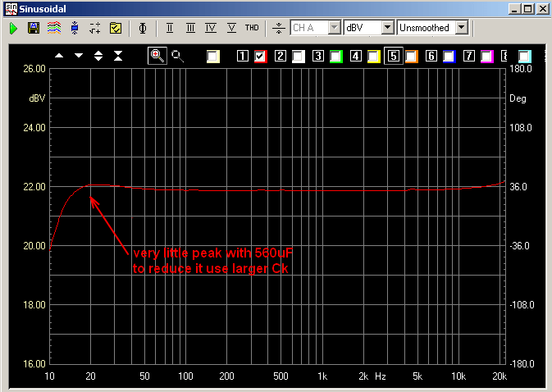Click the multicolor overlay curves icon
Image resolution: width=552 pixels, height=392 pixels.
click(53, 28)
